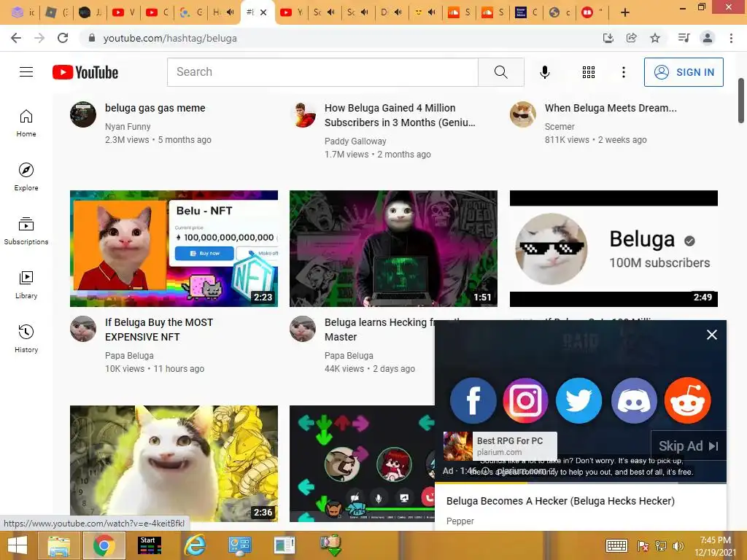
Task: Open Scemer channel link
Action: 560,127
